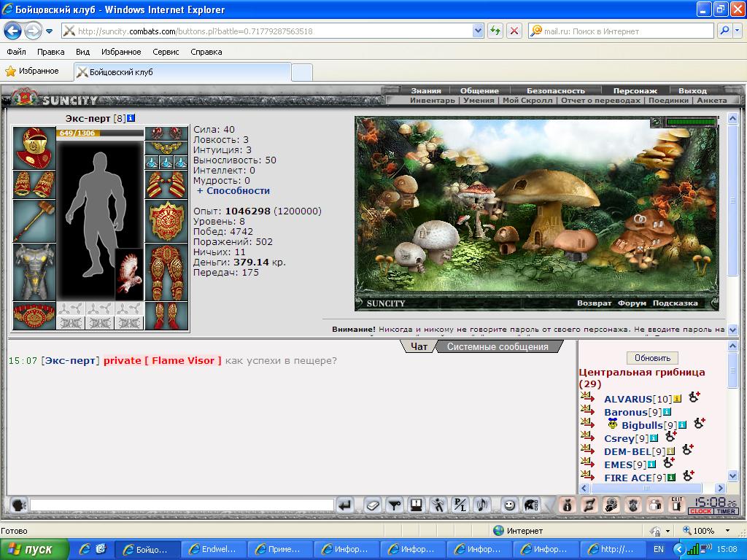The image size is (747, 560).
Task: Open the smiley emoticons picker
Action: [509, 505]
